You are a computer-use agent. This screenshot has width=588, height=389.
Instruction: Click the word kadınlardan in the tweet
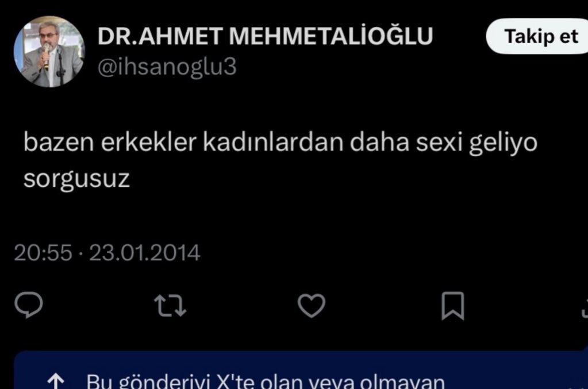(273, 142)
